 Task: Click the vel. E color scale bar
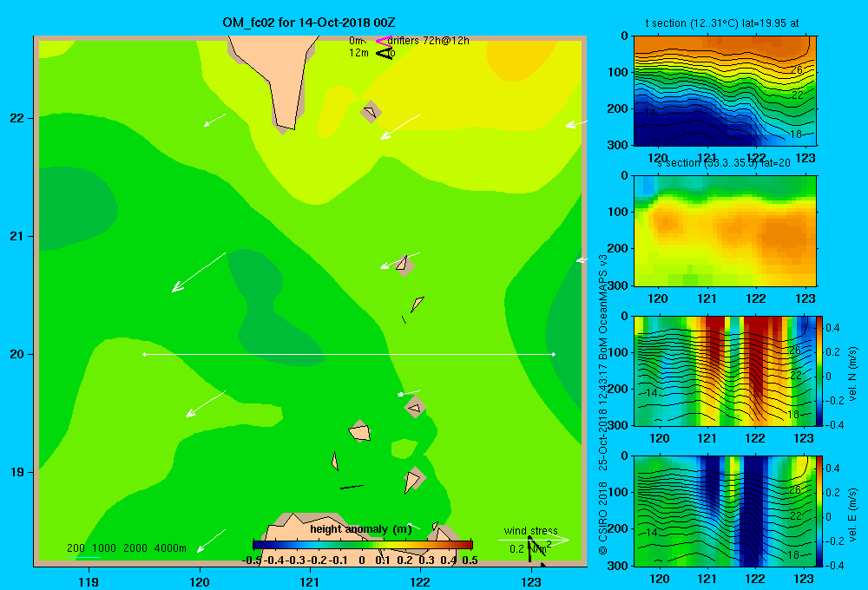tap(819, 511)
